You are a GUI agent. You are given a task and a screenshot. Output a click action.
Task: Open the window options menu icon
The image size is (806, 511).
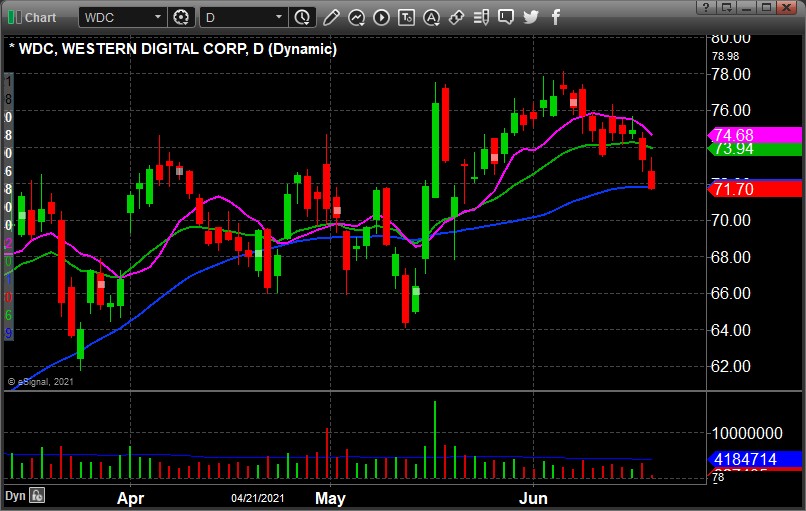coord(727,7)
